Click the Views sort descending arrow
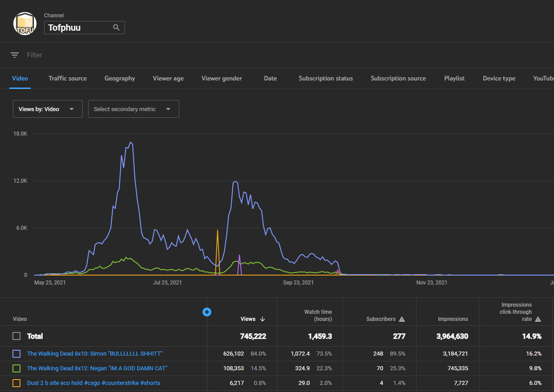 click(263, 319)
